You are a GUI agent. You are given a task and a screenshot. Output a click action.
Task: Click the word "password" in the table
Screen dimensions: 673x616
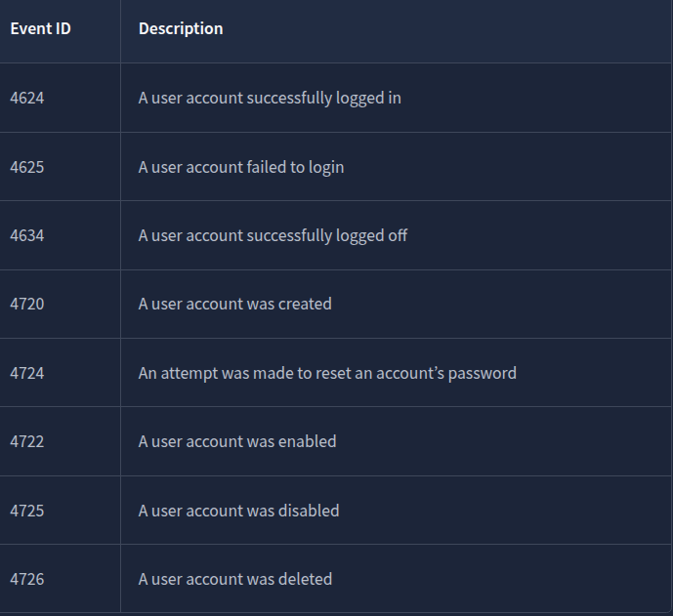pos(483,373)
